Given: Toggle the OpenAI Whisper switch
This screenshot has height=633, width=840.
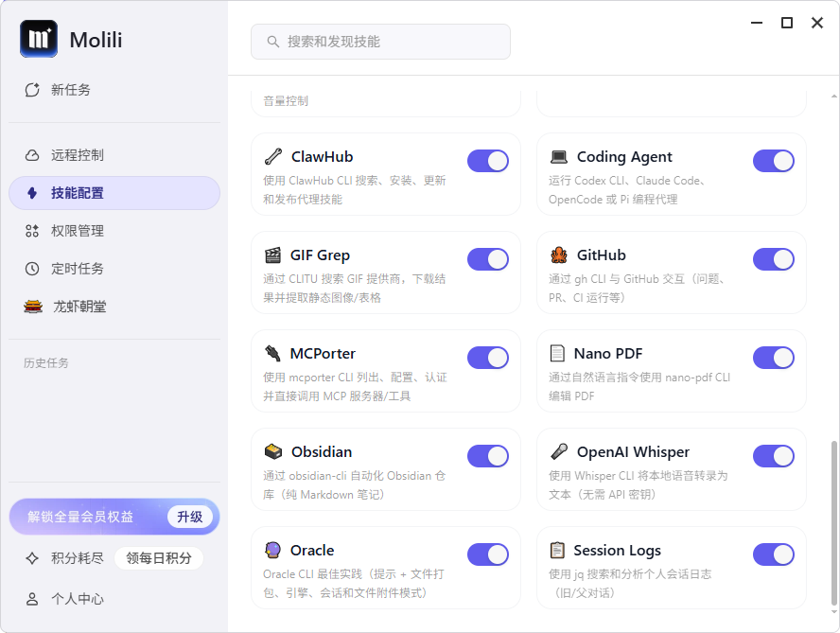Looking at the screenshot, I should (x=774, y=456).
